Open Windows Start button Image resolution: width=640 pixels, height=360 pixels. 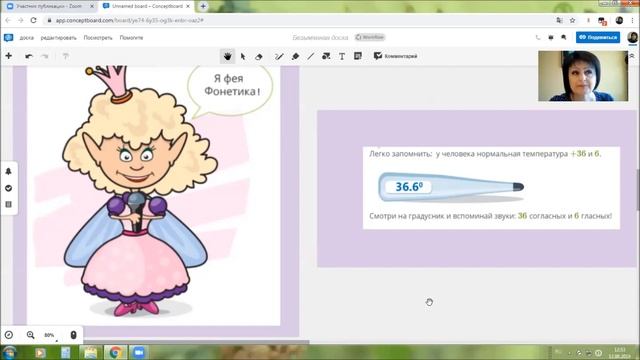(9, 352)
